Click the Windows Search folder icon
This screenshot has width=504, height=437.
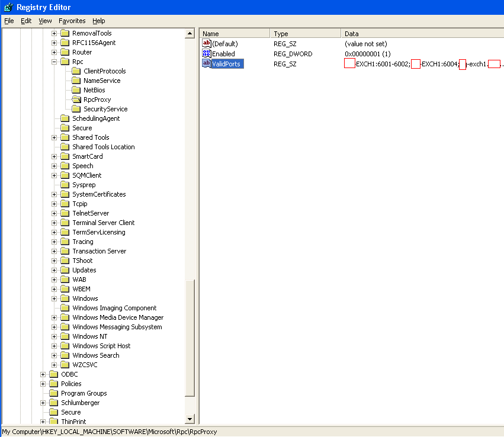point(65,355)
